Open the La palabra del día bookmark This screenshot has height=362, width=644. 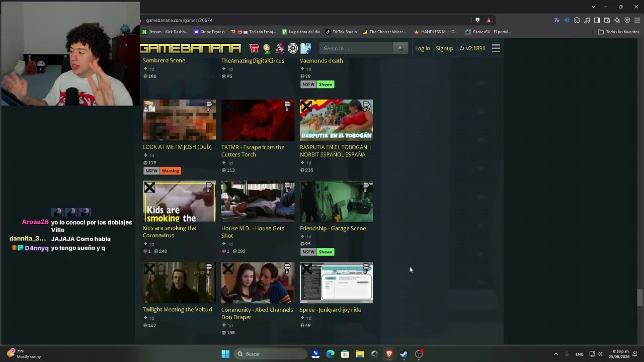tap(301, 32)
